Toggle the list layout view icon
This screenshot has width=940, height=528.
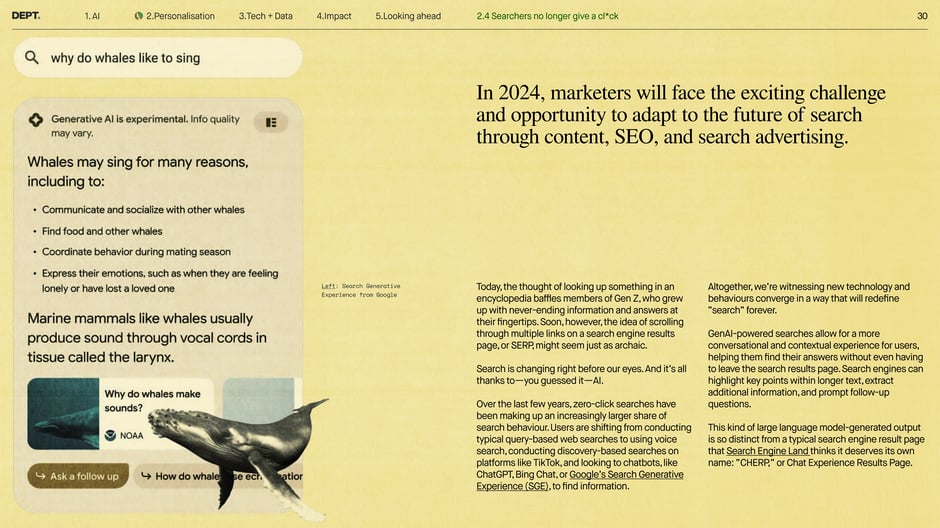(x=271, y=122)
